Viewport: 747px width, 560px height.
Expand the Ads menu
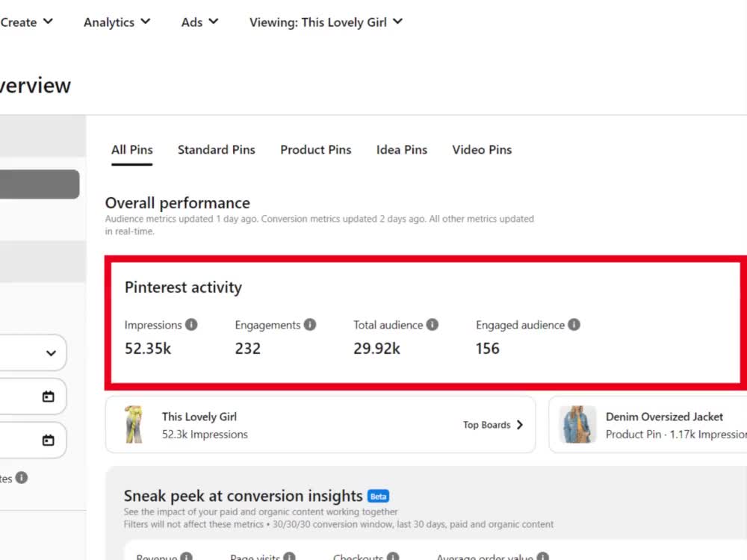coord(199,22)
